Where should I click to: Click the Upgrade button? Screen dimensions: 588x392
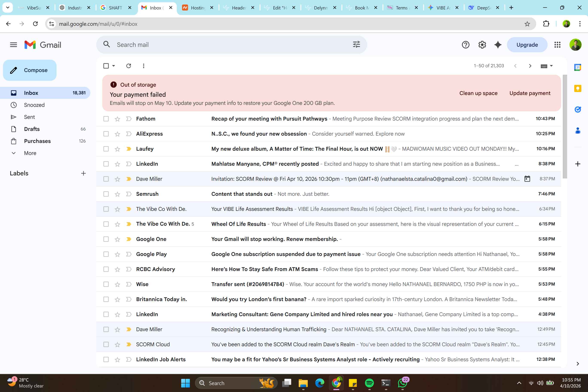click(527, 45)
